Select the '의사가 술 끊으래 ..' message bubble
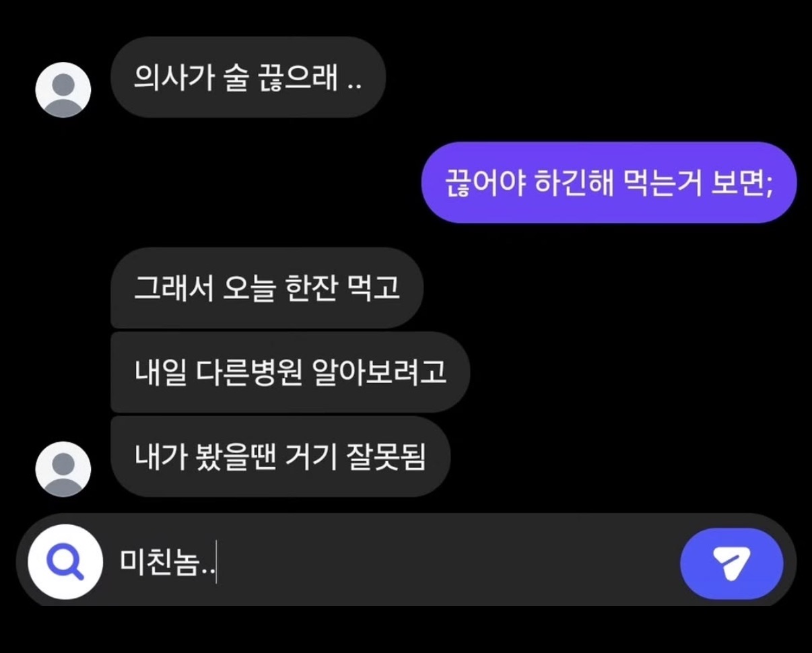 (x=248, y=77)
